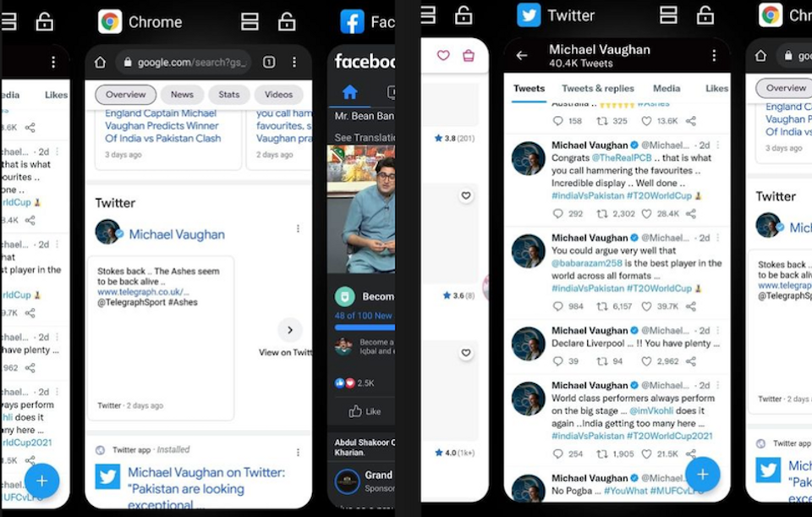Retweet the tweet with 6,157 retweets

click(x=601, y=306)
